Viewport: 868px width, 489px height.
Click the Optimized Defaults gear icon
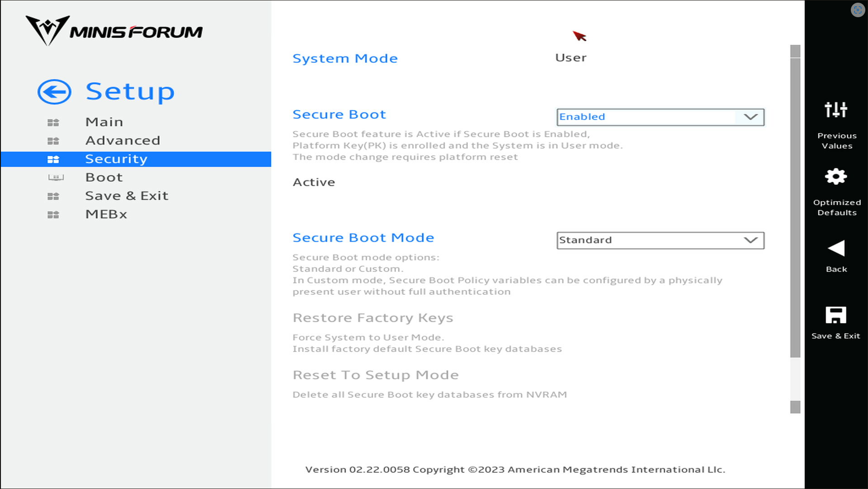836,177
